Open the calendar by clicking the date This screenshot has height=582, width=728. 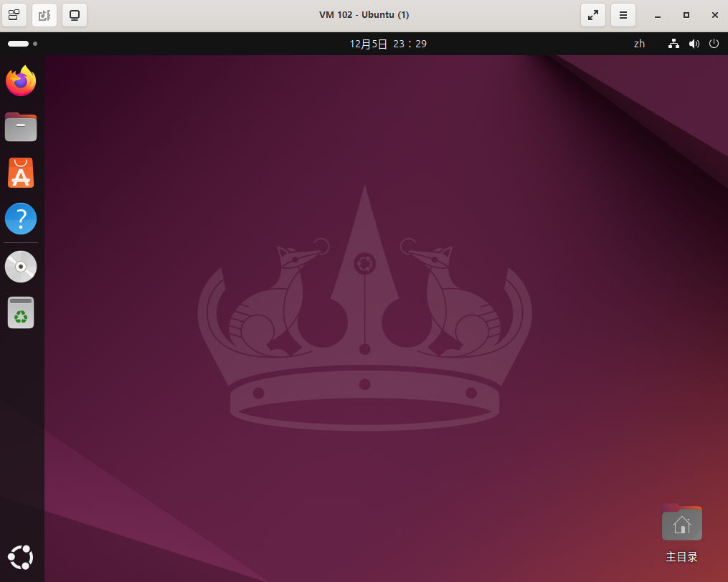[387, 43]
